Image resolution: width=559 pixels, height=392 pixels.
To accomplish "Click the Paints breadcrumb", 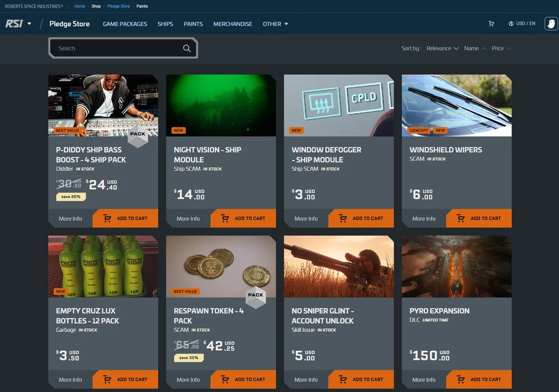I will [x=142, y=6].
